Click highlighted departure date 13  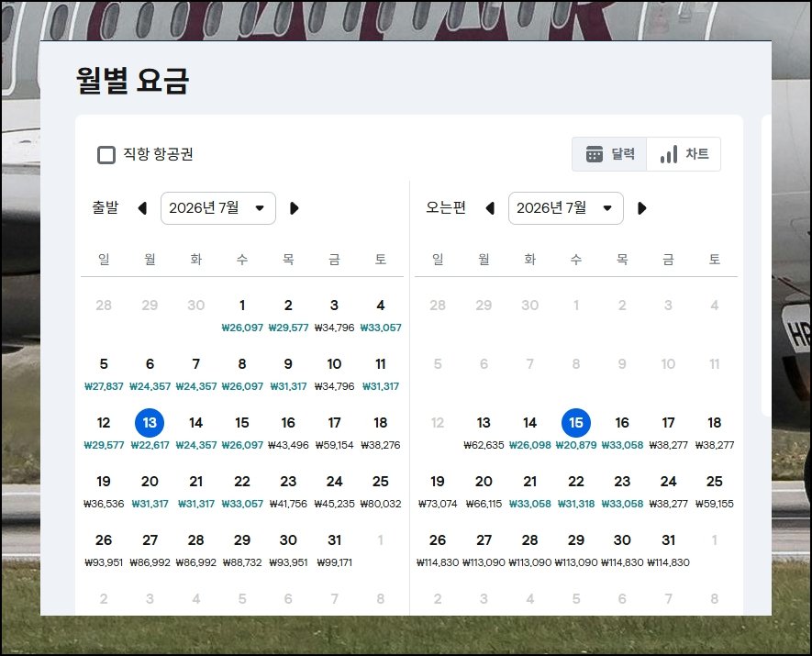pyautogui.click(x=150, y=422)
